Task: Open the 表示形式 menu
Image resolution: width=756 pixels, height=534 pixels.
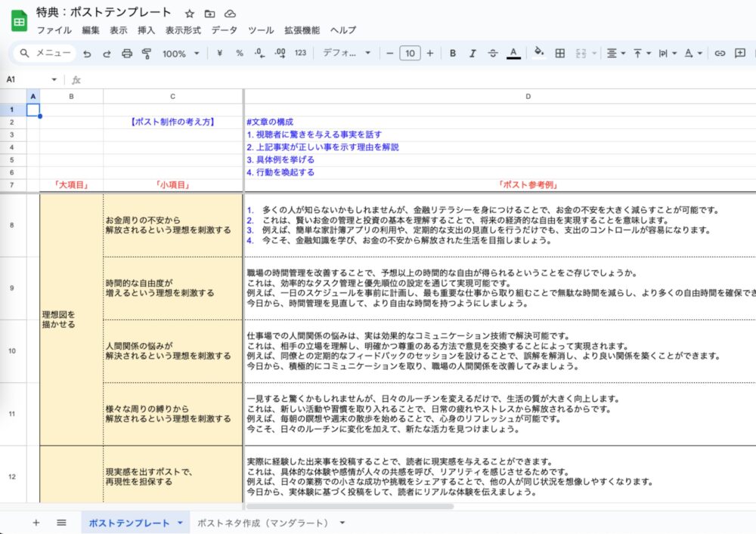Action: point(183,30)
